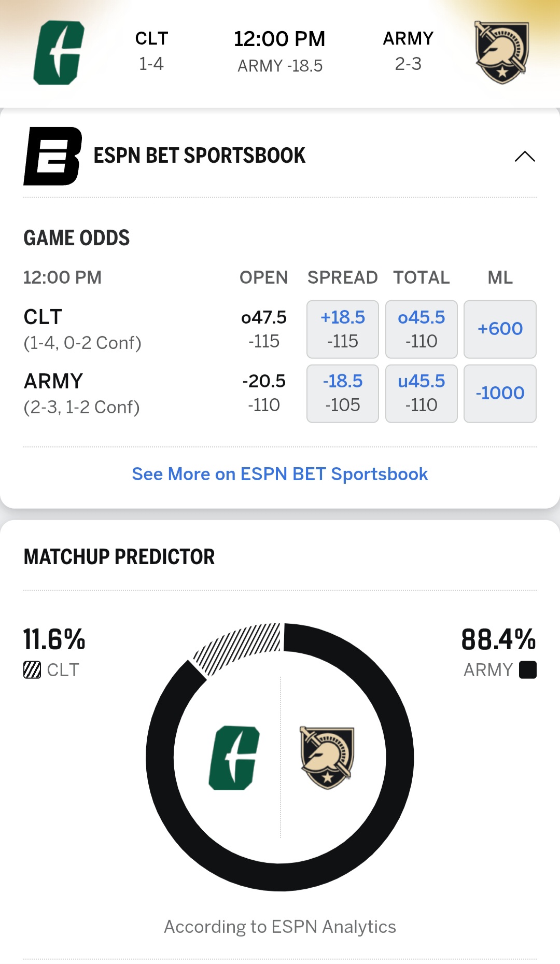Image resolution: width=560 pixels, height=964 pixels.
Task: Tap the striped CLT legend swatch
Action: (x=32, y=670)
